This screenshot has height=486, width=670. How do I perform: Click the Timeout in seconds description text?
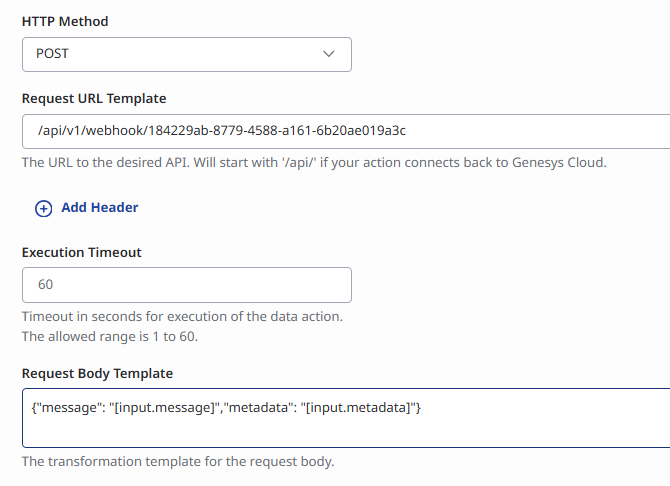pos(182,316)
